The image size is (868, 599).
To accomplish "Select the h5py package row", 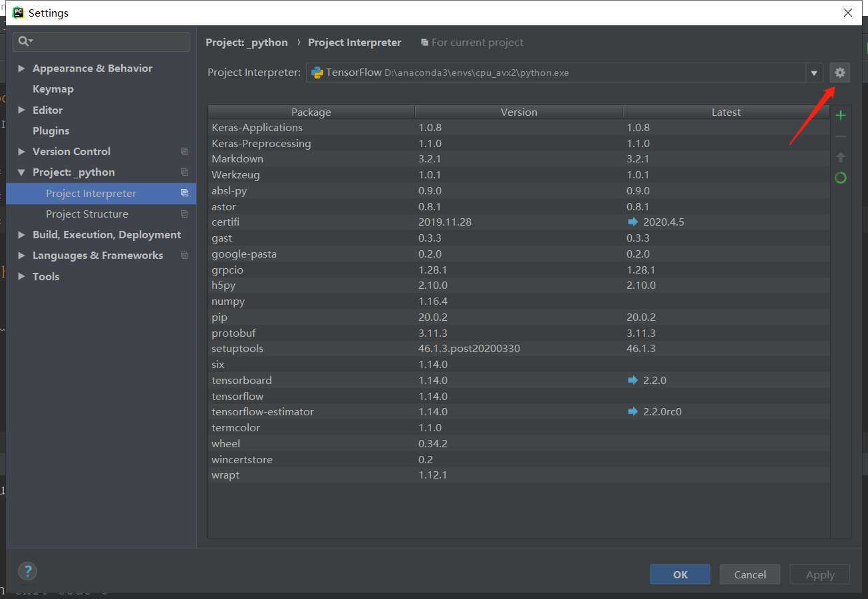I will tap(519, 285).
